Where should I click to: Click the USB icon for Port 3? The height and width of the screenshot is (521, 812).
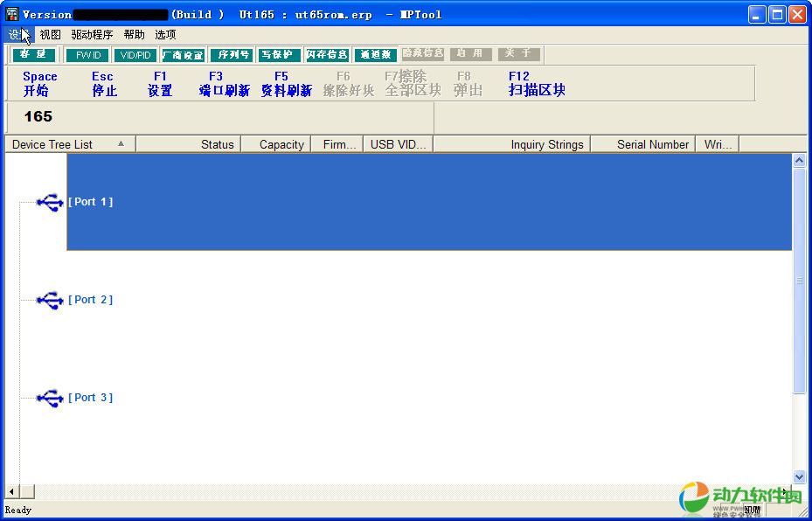pyautogui.click(x=50, y=399)
